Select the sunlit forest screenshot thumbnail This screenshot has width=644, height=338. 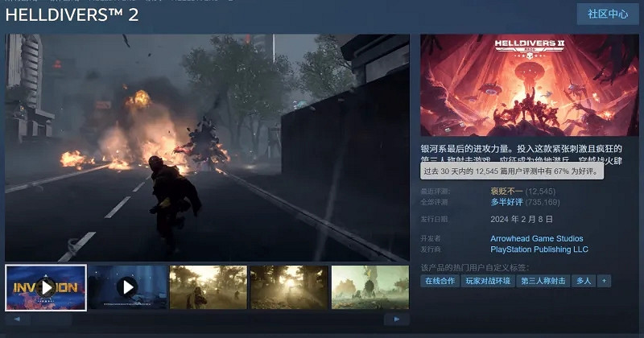289,287
